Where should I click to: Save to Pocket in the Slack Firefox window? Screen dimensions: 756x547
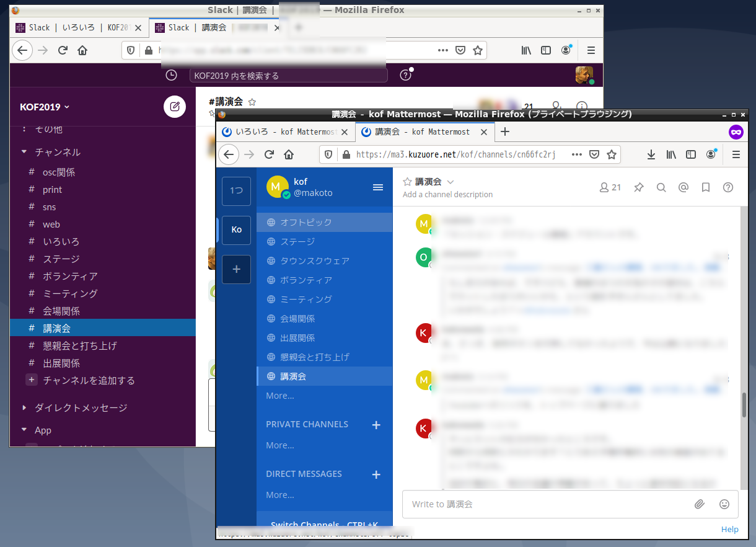tap(460, 50)
